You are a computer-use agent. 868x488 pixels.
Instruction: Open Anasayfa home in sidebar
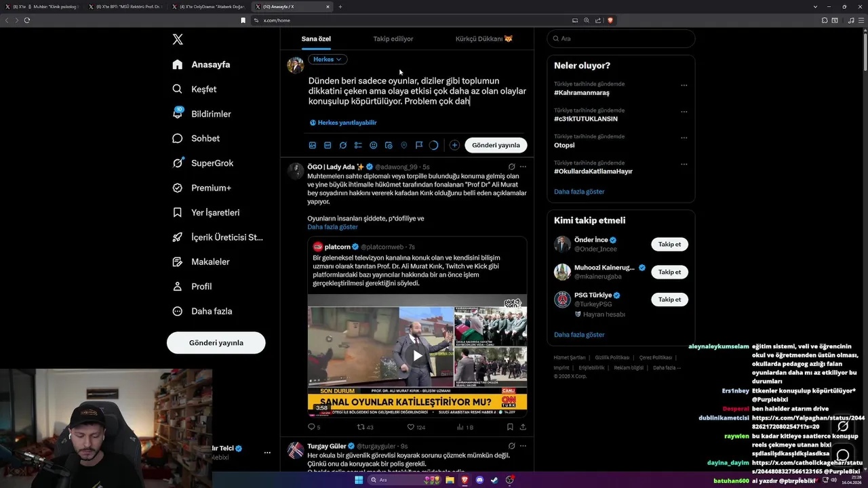[201, 64]
